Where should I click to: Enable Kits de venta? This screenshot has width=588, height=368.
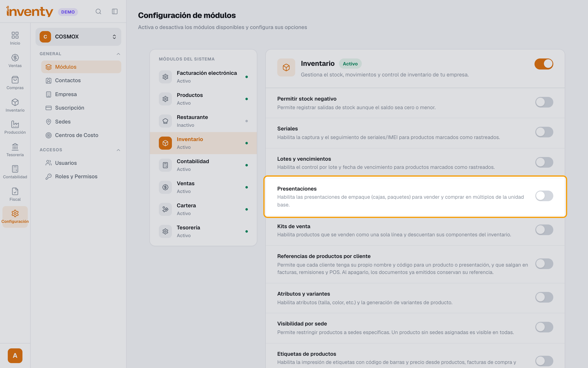coord(544,230)
